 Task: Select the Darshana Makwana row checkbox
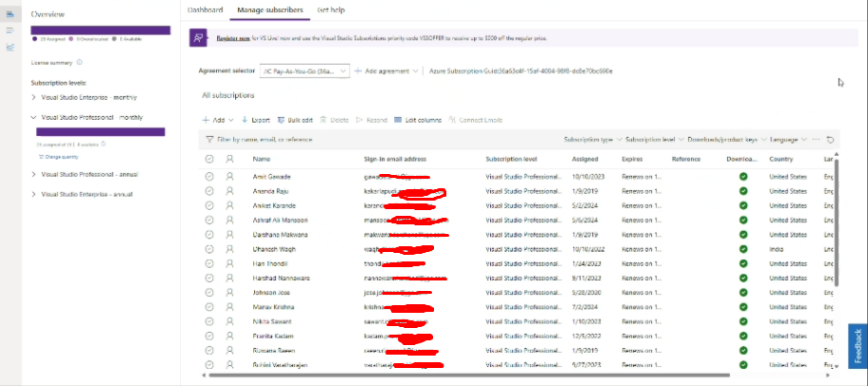(x=209, y=235)
